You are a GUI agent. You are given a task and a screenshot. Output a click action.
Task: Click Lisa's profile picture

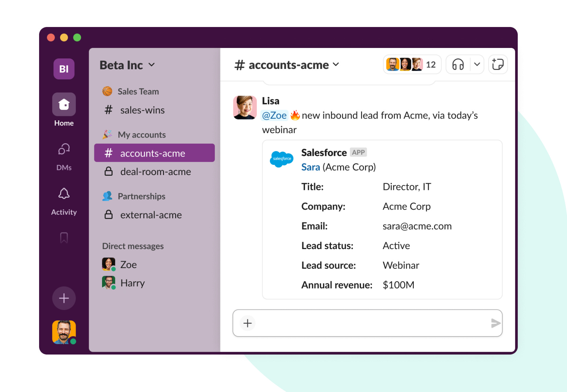[x=245, y=107]
